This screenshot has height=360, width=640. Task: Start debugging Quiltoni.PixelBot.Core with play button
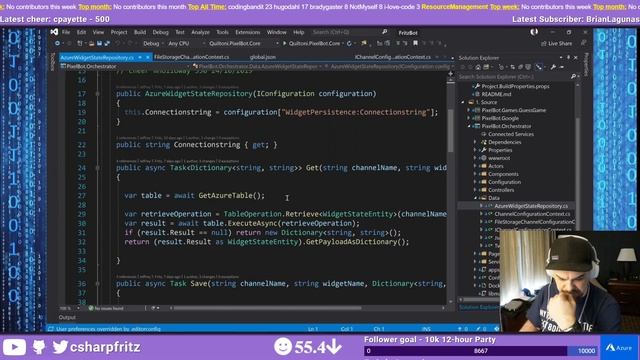pyautogui.click(x=313, y=43)
